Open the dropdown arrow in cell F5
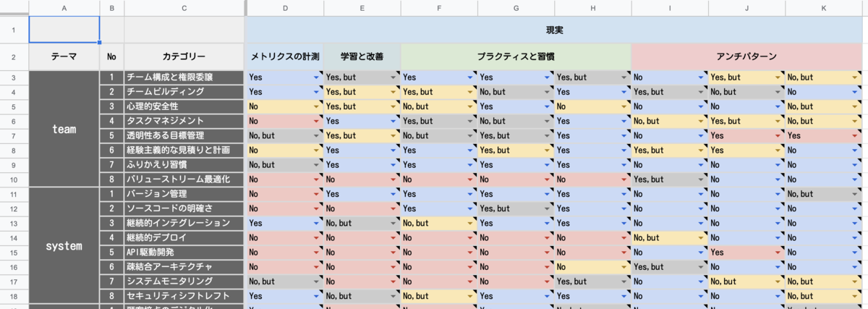 click(x=469, y=106)
